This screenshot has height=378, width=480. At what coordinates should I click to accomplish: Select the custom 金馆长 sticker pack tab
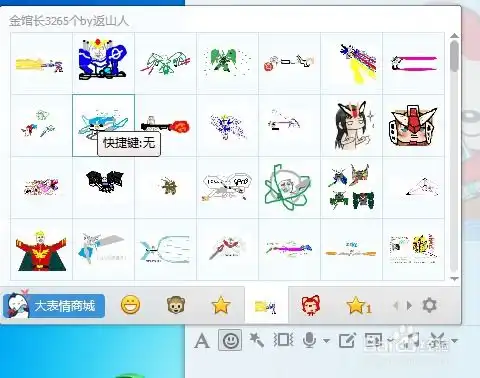click(266, 306)
